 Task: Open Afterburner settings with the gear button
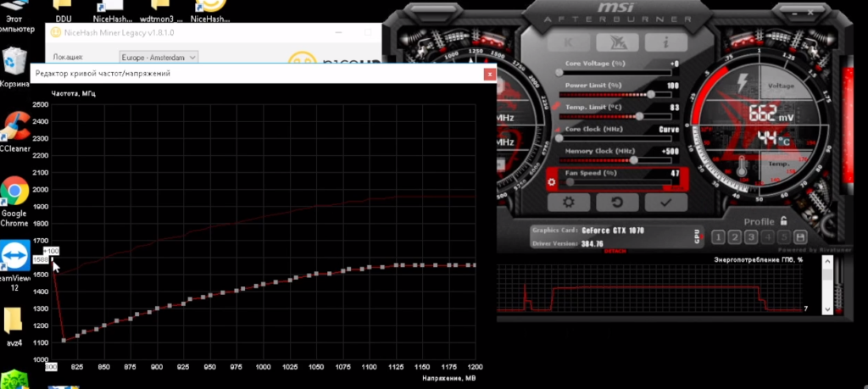(569, 203)
